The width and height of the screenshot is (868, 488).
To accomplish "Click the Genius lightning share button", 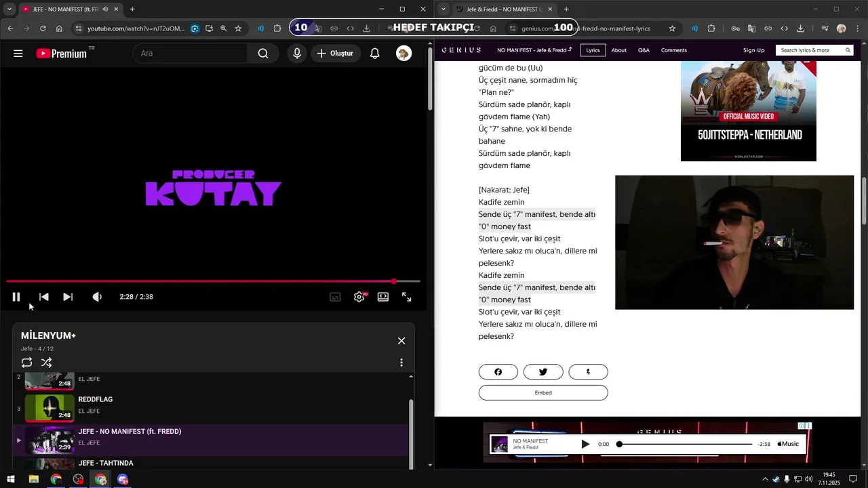I will click(x=588, y=372).
